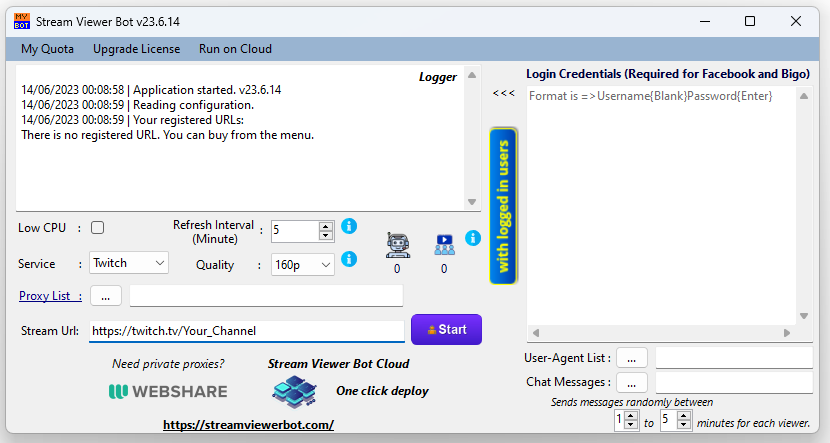Screen dimensions: 830x443
Task: Click the 'with logged in users' button
Action: (x=503, y=206)
